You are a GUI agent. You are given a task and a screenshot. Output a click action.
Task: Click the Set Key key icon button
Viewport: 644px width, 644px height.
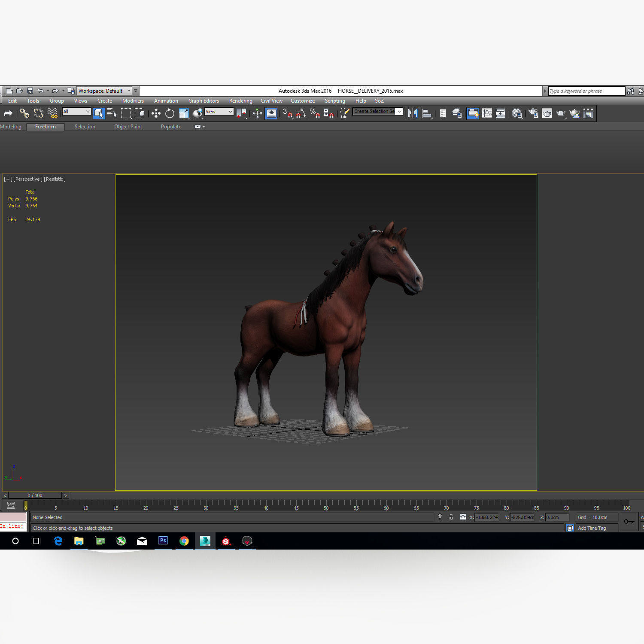[x=629, y=522]
